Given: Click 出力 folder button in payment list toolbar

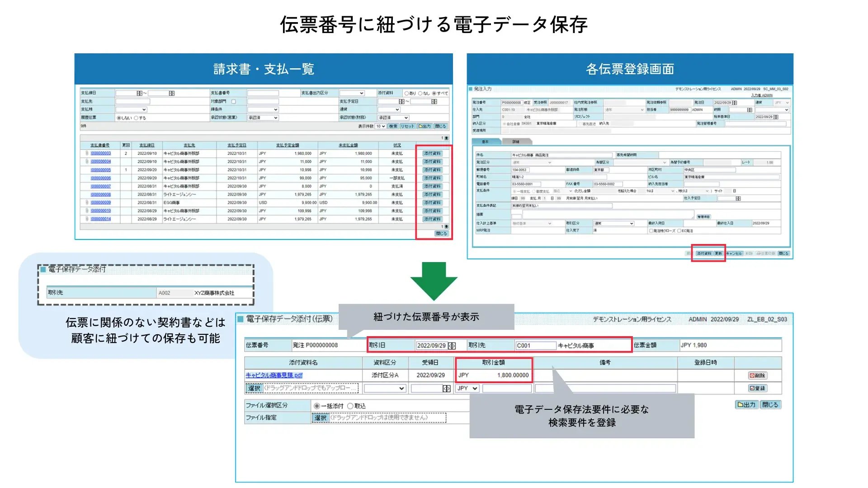Looking at the screenshot, I should (424, 127).
